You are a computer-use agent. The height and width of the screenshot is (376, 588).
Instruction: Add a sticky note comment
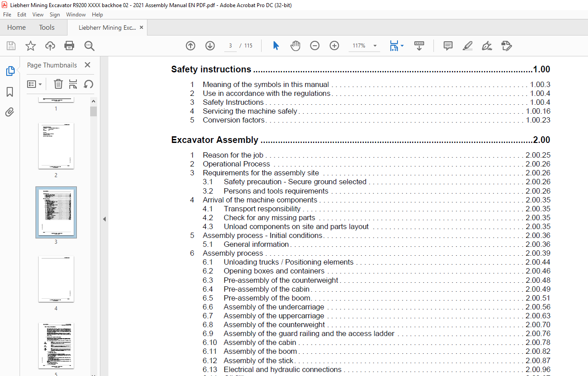(x=448, y=46)
